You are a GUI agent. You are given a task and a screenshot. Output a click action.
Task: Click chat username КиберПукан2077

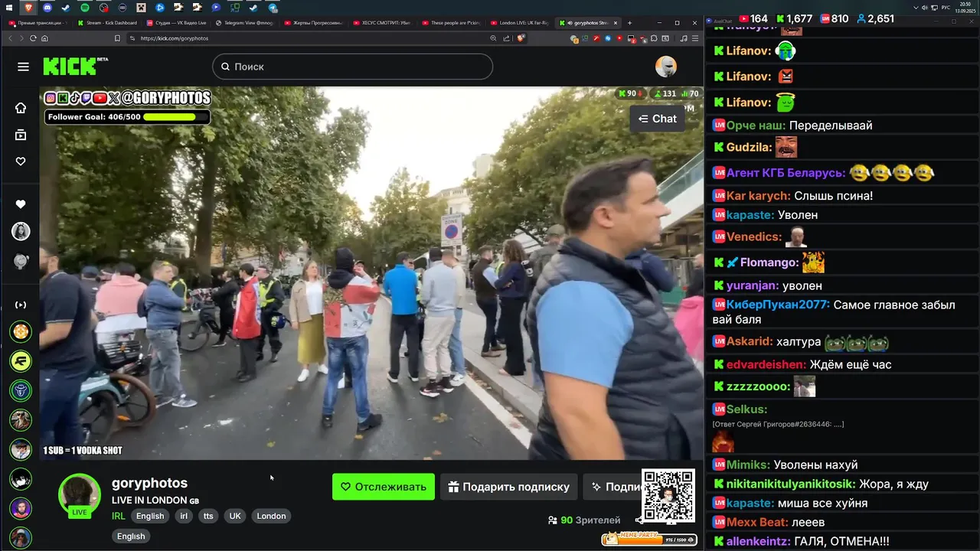[778, 305]
